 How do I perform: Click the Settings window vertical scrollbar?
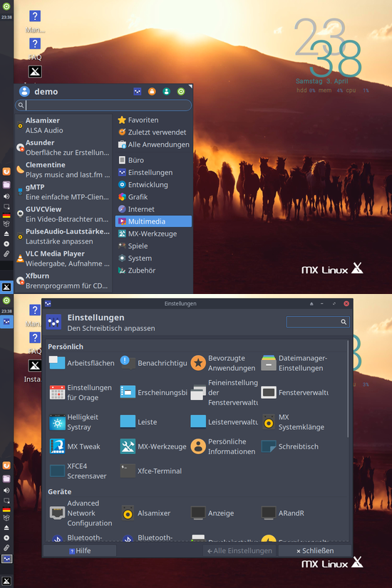348,389
